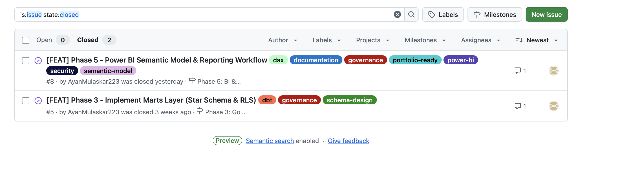Expand the Assignees filter dropdown
Viewport: 644px width, 175px height.
coord(480,40)
